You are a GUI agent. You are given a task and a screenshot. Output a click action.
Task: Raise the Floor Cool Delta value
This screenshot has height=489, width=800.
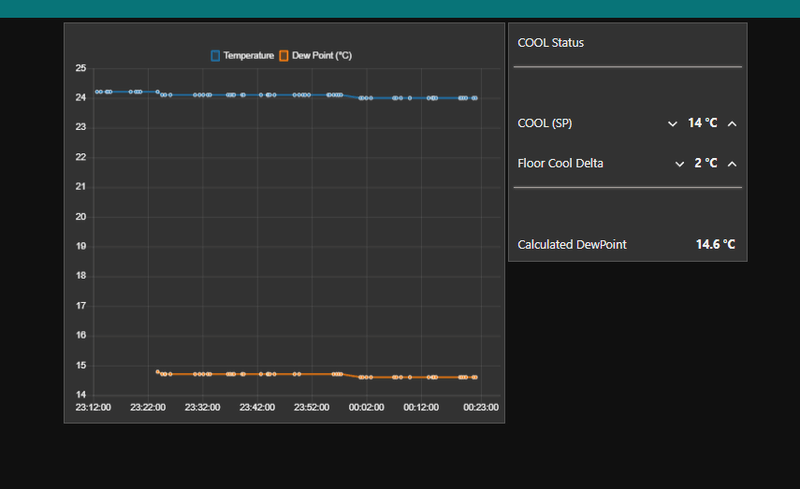[732, 163]
